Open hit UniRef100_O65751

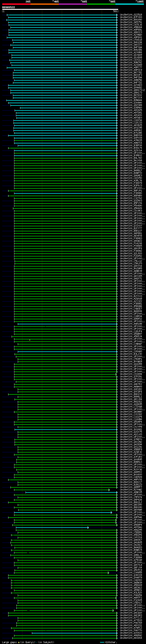click(x=131, y=22)
